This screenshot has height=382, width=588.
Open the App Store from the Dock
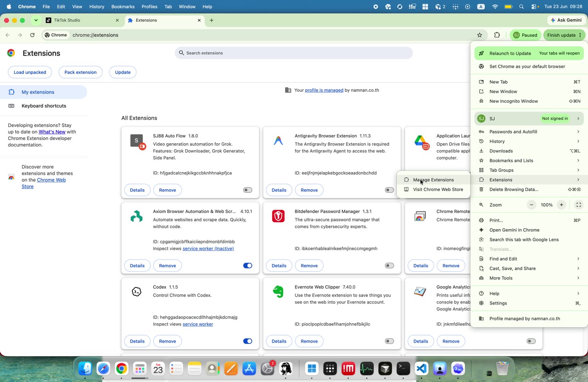[x=249, y=368]
